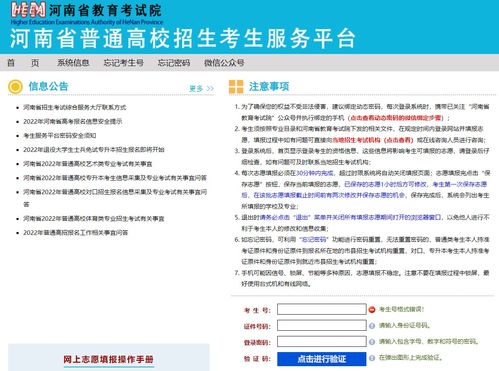The image size is (499, 371).
Task: Open 河南省招生考试综合服务大厅联系方式 announcement
Action: click(75, 107)
